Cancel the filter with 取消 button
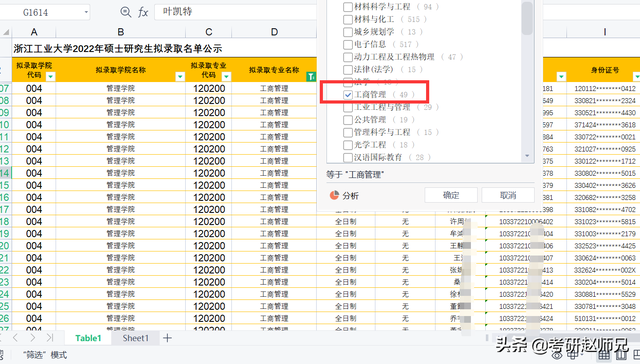Viewport: 640px width, 364px height. pos(508,195)
